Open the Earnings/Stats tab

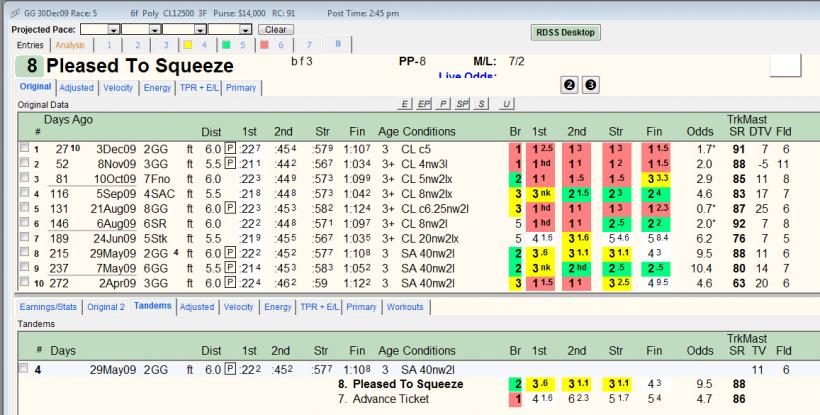tap(48, 307)
